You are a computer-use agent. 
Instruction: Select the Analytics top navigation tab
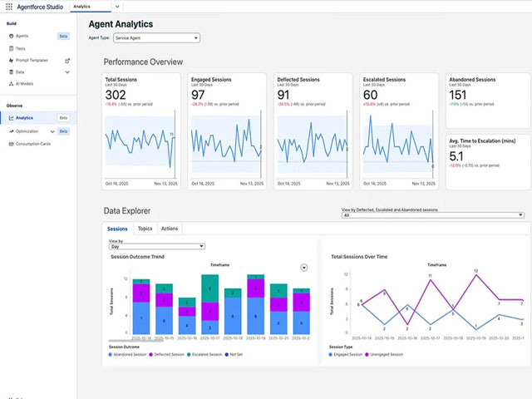[x=91, y=7]
